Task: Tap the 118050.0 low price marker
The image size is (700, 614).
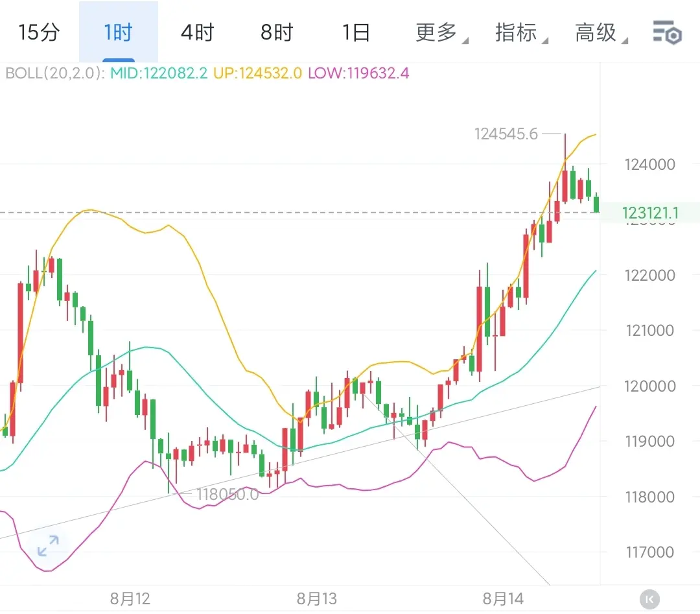Action: (x=227, y=494)
